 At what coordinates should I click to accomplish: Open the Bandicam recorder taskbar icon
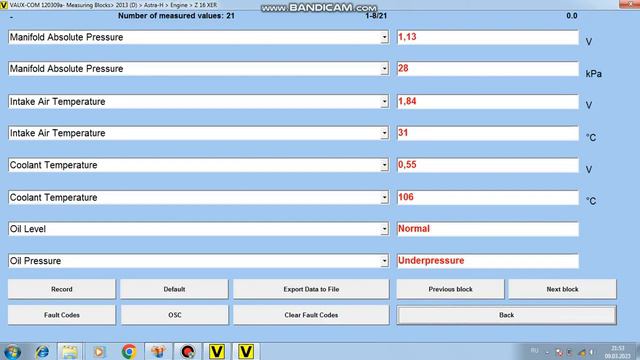(188, 352)
